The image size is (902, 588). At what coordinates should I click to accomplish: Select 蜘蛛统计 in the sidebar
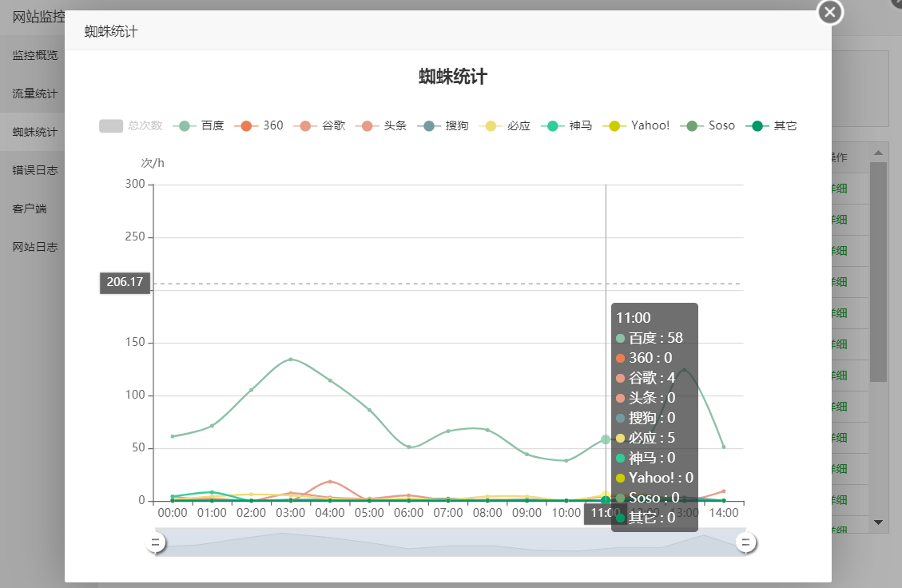pos(35,132)
